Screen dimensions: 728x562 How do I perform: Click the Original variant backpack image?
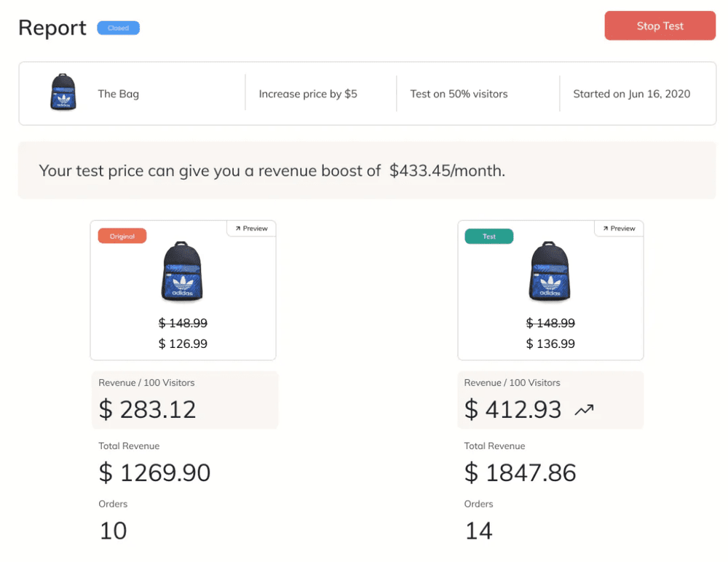[x=183, y=272]
